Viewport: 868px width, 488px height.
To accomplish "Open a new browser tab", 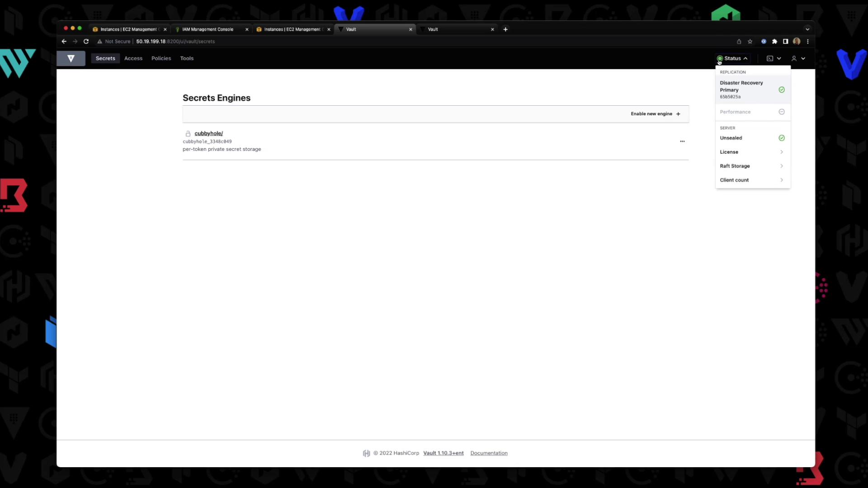I will 505,29.
